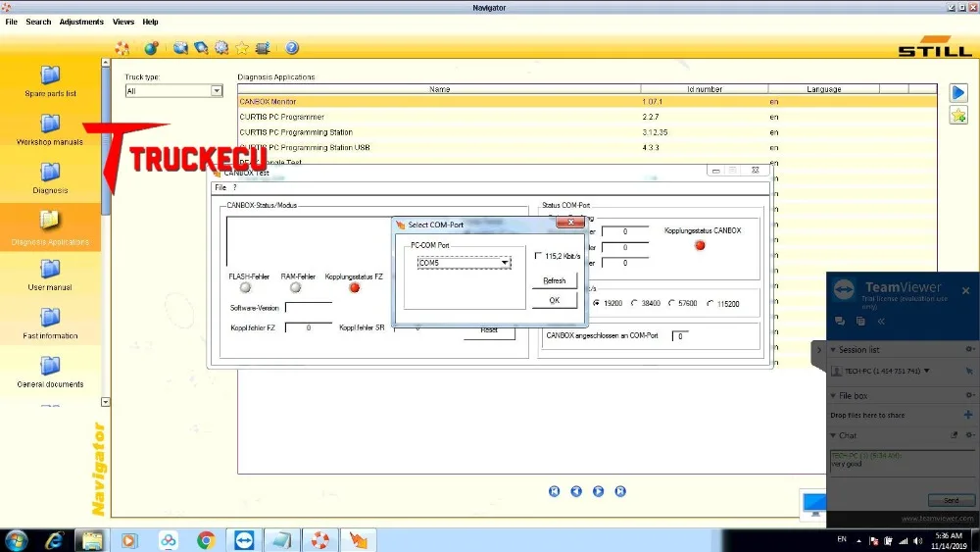Open the www.teamviewer.com link

click(938, 519)
